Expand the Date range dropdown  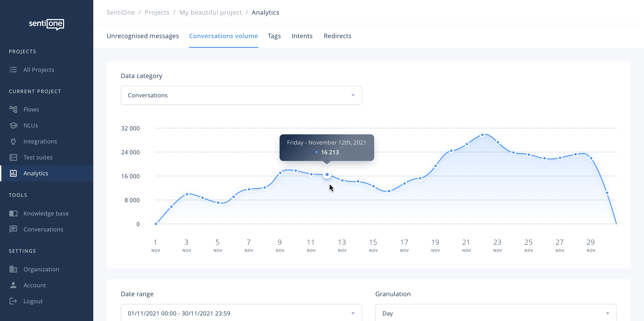coord(241,313)
